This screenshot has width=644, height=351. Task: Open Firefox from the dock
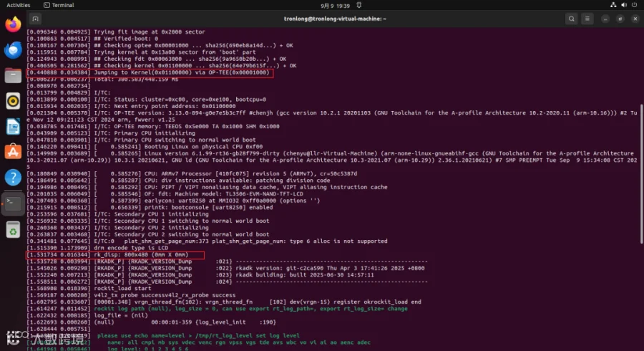(13, 24)
